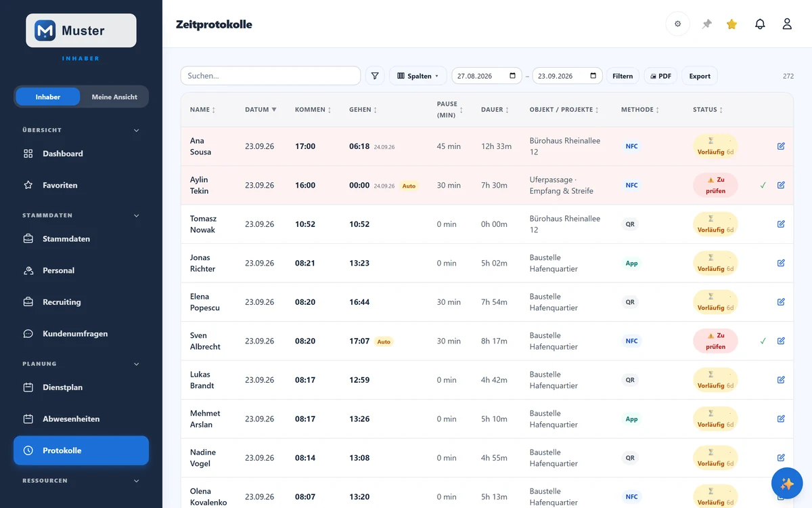The image size is (812, 508).
Task: Open the Spalten columns dropdown
Action: [x=418, y=76]
